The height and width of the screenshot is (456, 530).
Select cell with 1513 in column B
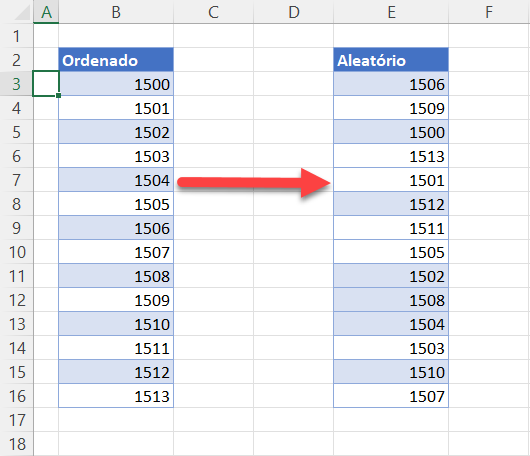116,396
